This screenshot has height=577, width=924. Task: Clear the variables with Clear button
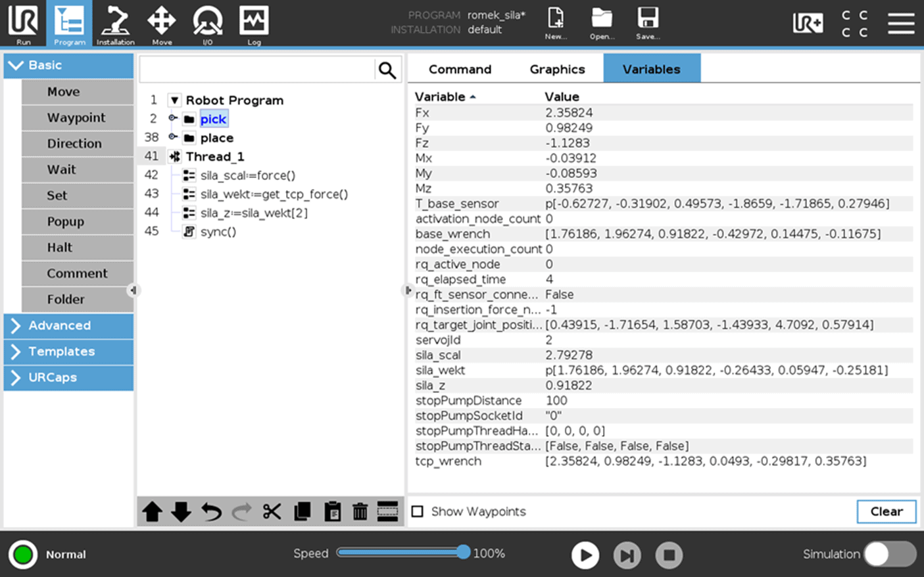pyautogui.click(x=886, y=511)
